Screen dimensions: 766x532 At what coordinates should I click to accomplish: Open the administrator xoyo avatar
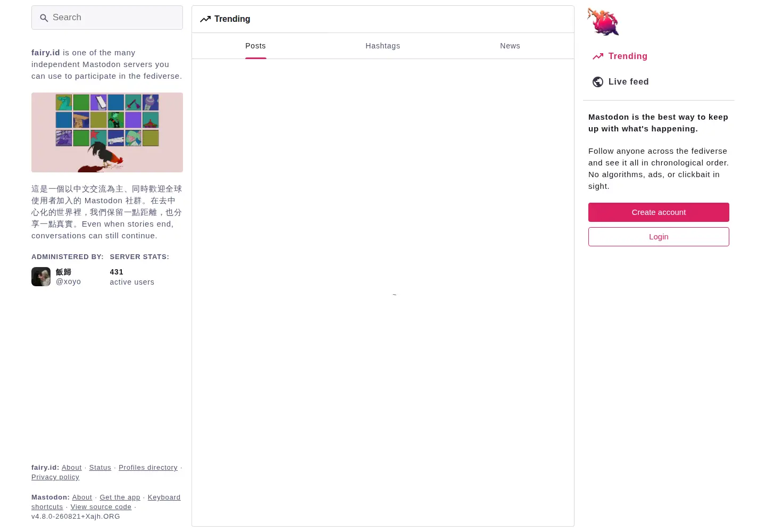point(41,277)
